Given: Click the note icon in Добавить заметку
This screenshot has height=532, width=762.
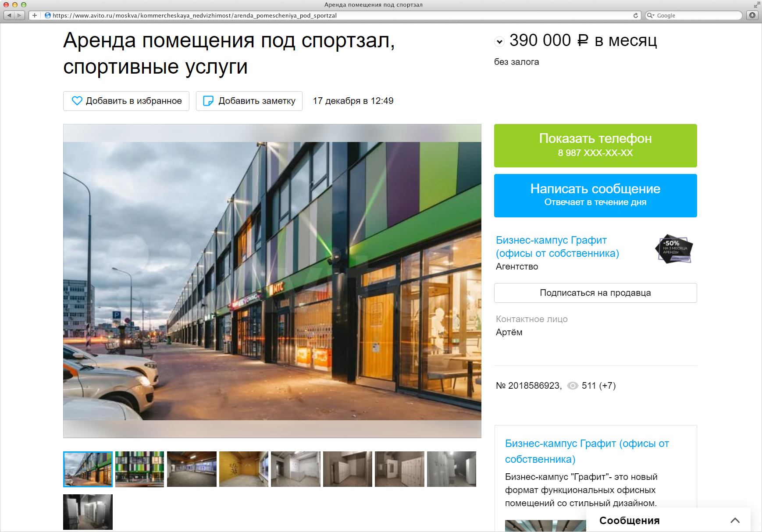Looking at the screenshot, I should tap(208, 101).
